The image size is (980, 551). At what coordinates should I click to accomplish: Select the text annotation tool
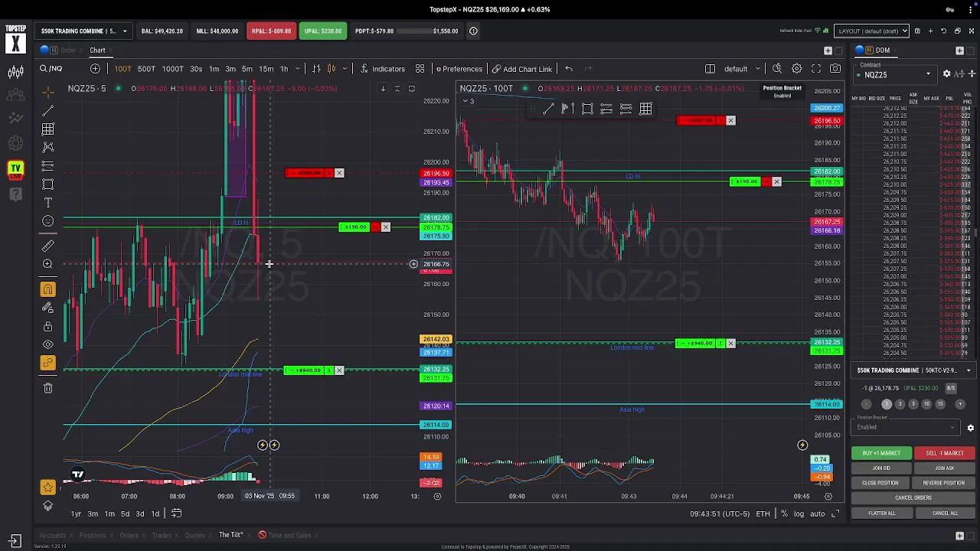point(47,203)
